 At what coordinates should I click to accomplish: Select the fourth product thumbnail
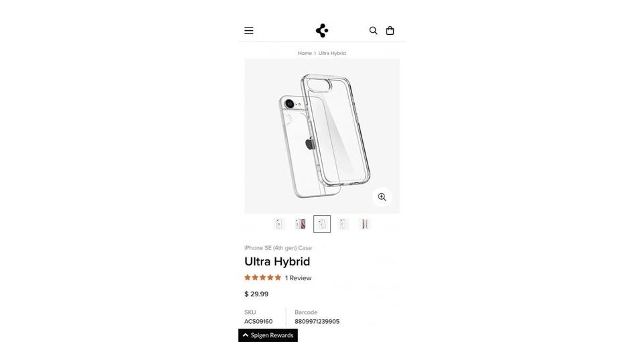coord(343,224)
